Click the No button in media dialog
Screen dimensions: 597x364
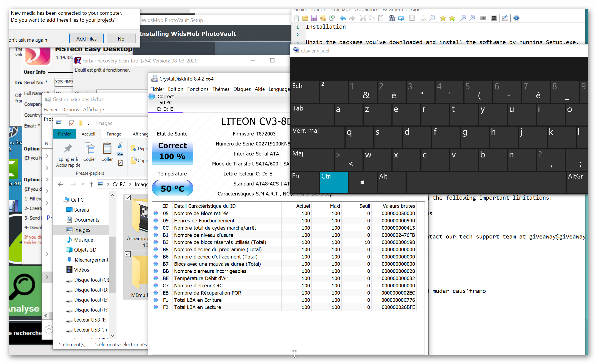[121, 39]
